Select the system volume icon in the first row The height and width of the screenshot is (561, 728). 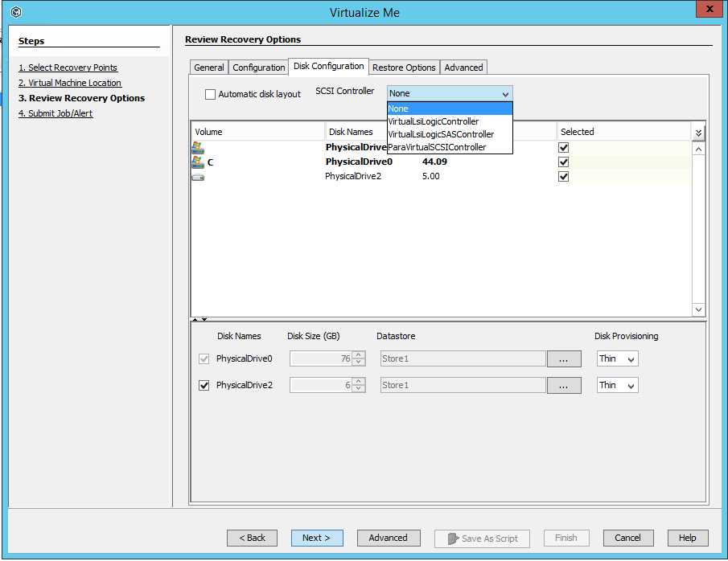198,147
